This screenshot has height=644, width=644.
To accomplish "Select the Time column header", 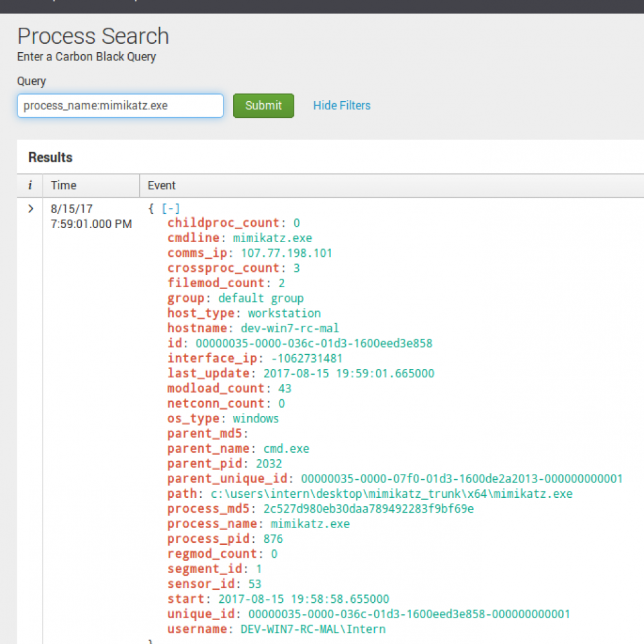I will (x=64, y=185).
